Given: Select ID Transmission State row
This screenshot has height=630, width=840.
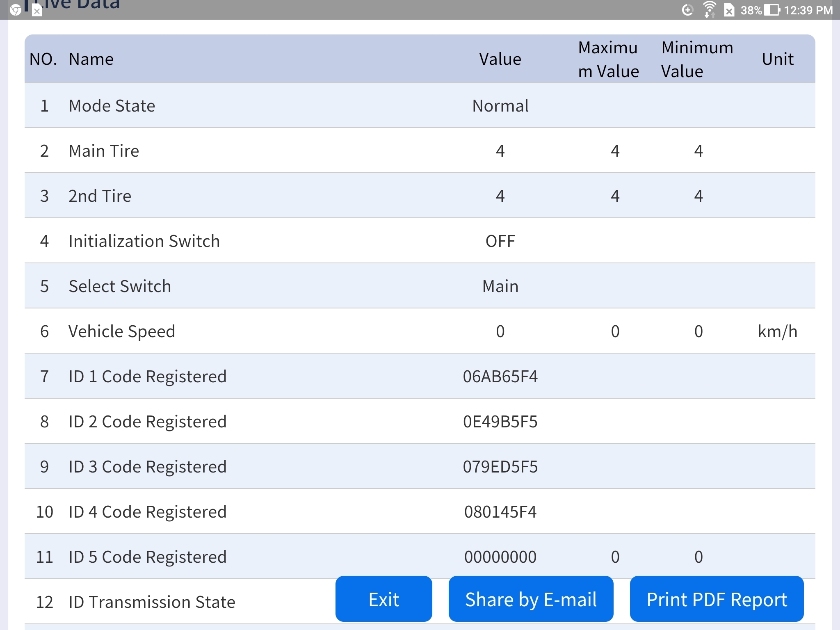Looking at the screenshot, I should (x=152, y=602).
